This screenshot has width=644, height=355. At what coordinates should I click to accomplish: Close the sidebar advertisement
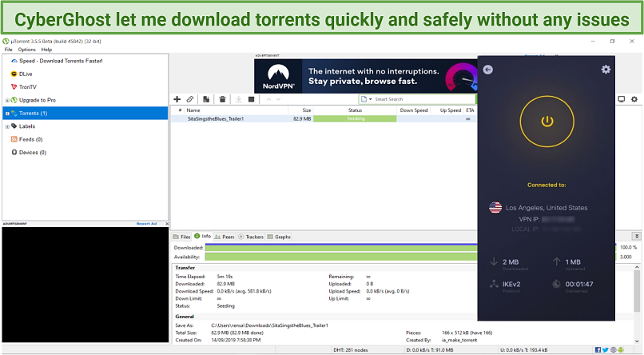tap(167, 224)
